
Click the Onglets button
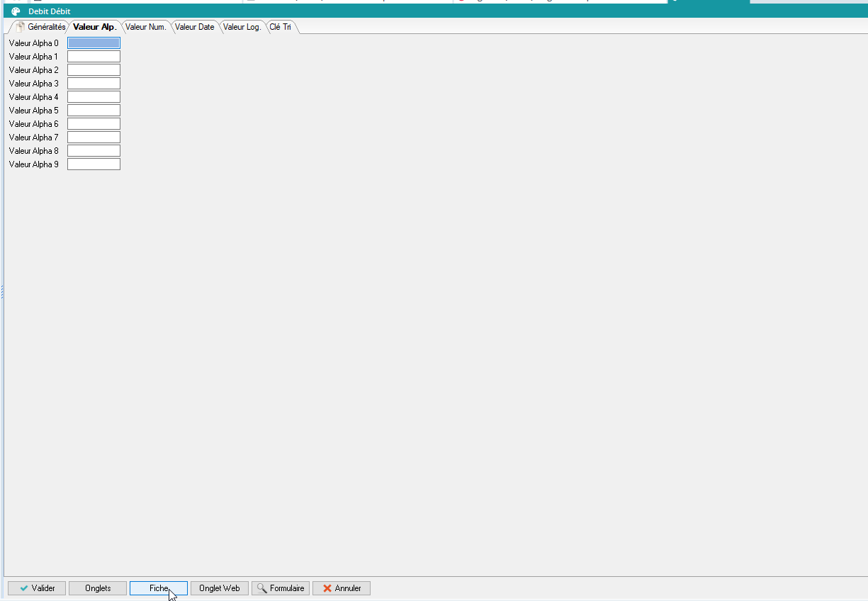[x=98, y=588]
